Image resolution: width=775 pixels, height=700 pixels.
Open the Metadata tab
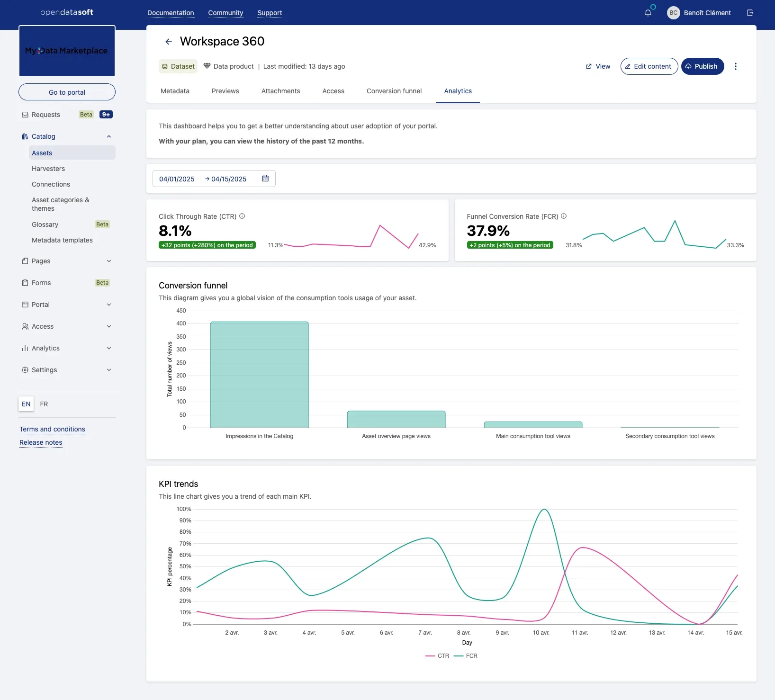[175, 91]
